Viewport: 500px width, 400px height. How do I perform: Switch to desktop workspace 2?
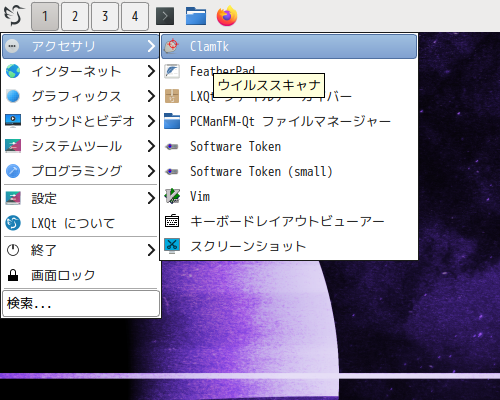(75, 16)
